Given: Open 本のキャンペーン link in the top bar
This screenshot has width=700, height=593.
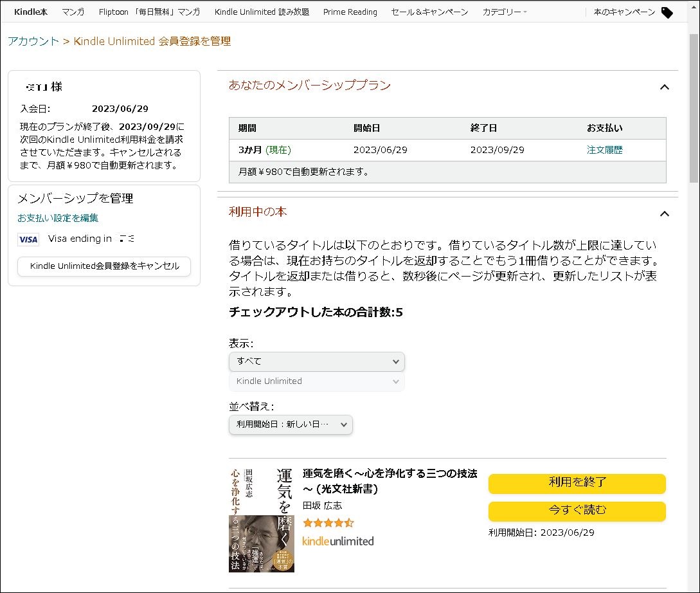Looking at the screenshot, I should point(624,12).
